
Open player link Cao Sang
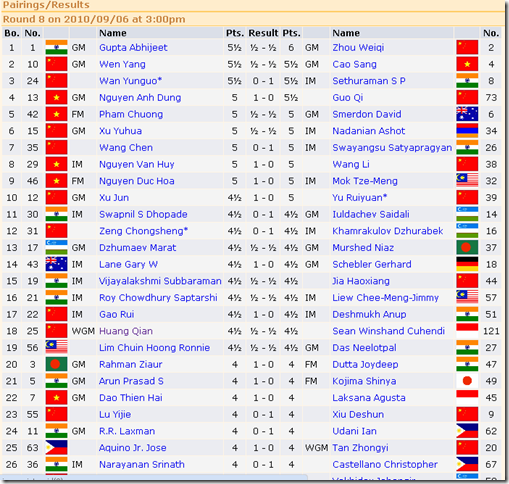click(354, 64)
